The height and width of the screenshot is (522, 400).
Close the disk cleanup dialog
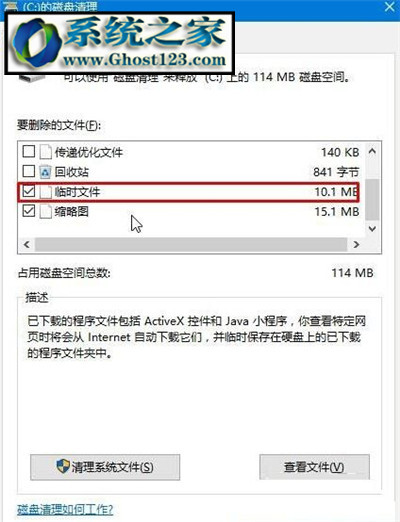pyautogui.click(x=389, y=7)
